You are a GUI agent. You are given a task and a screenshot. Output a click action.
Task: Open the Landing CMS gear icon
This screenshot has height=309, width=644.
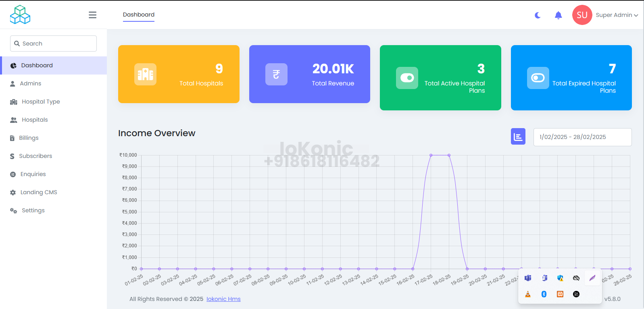click(x=13, y=193)
